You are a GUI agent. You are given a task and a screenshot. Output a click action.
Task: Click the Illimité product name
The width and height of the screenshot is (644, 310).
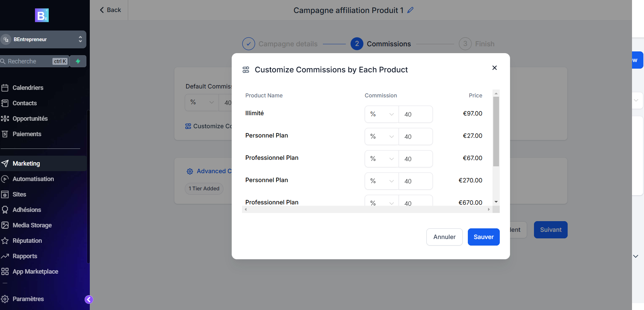pyautogui.click(x=255, y=113)
